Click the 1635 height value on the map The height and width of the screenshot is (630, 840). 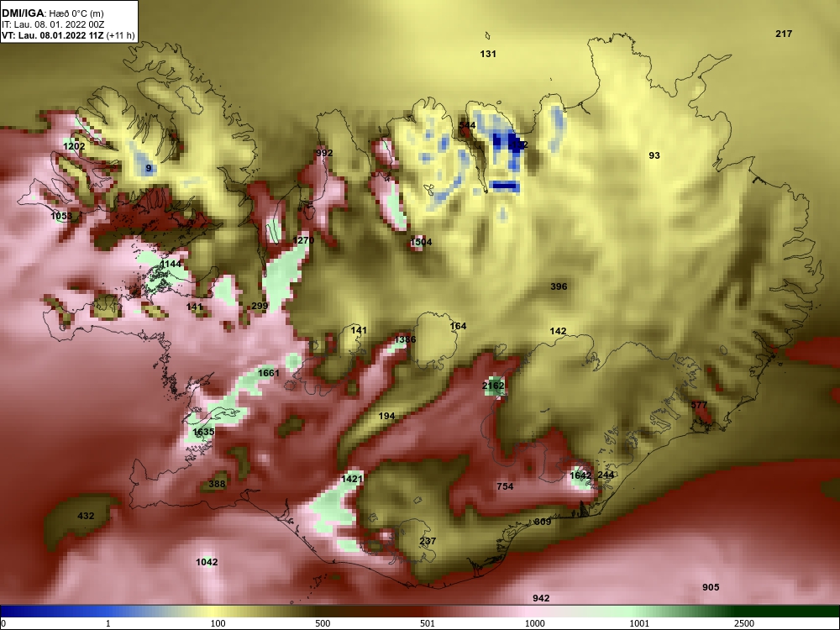coord(203,432)
